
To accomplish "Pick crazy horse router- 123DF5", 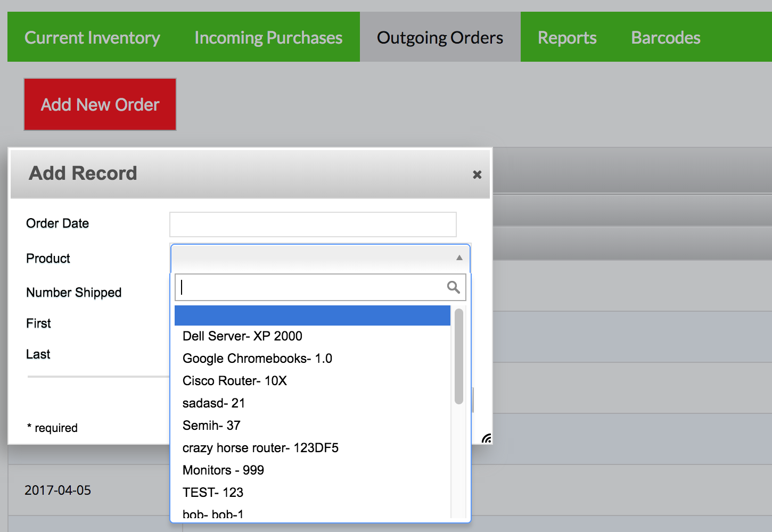I will coord(313,448).
